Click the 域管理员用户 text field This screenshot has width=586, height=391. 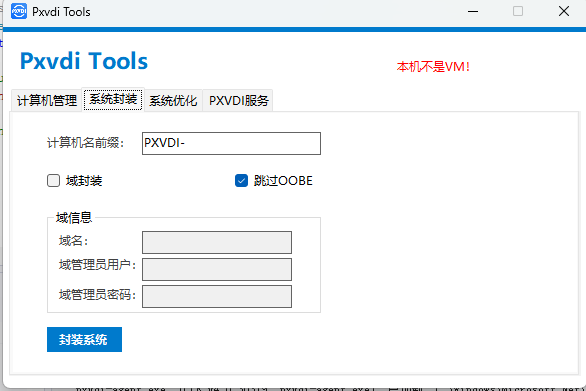[x=217, y=269]
